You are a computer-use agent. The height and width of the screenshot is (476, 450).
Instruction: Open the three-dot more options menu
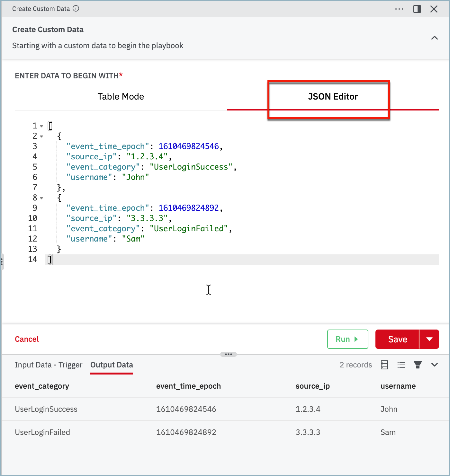tap(399, 9)
